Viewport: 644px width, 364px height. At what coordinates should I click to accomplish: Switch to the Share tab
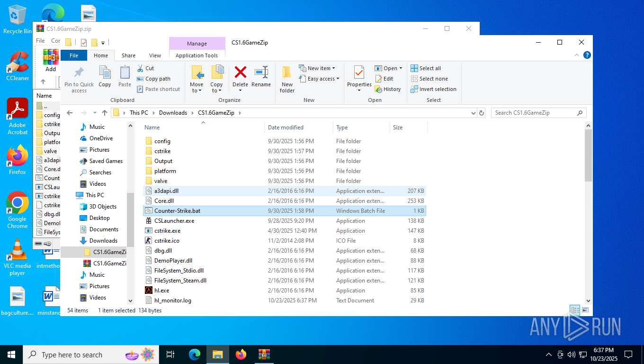click(128, 55)
